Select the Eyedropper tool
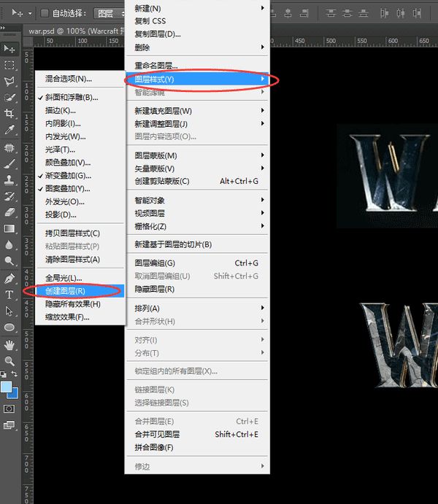This screenshot has width=438, height=504. click(x=9, y=130)
